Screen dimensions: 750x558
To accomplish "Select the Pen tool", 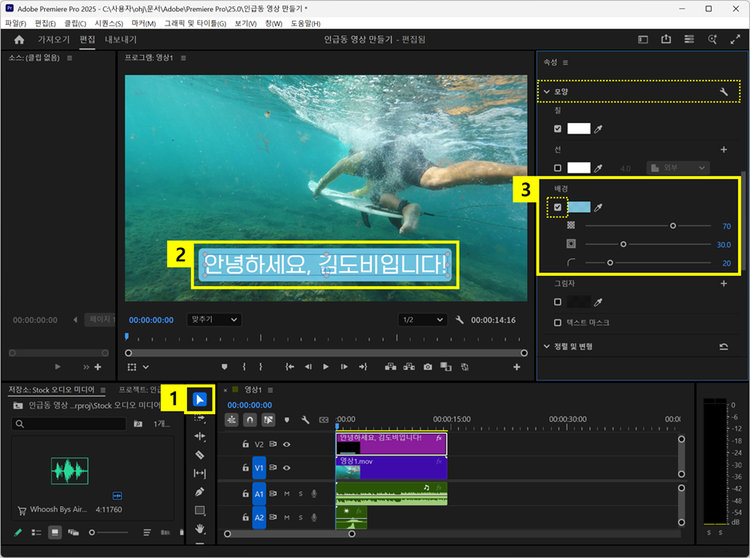I will pos(199,491).
